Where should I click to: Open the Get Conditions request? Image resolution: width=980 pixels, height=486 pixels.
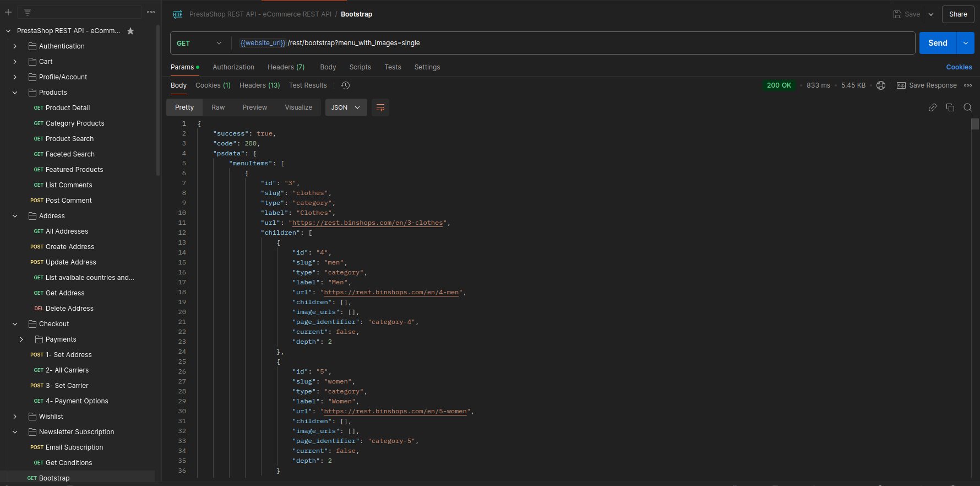[x=69, y=463]
